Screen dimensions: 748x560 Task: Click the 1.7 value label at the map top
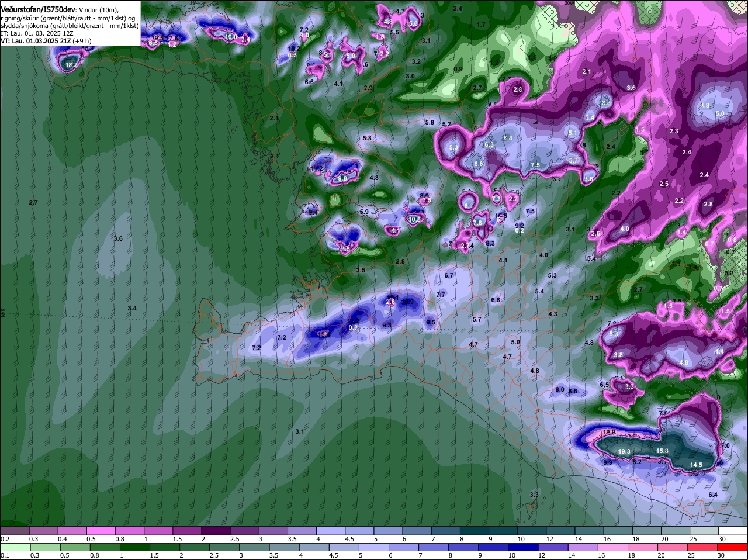pyautogui.click(x=481, y=25)
